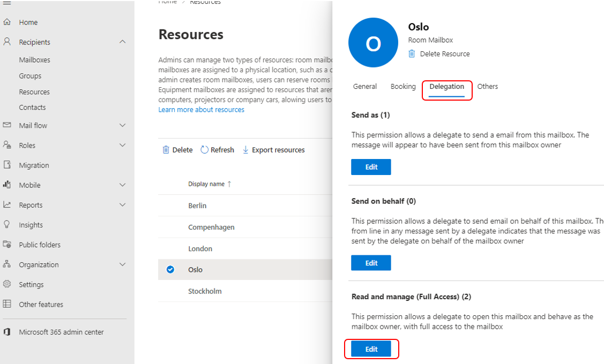The height and width of the screenshot is (364, 604).
Task: Expand the Mail flow section
Action: click(122, 125)
